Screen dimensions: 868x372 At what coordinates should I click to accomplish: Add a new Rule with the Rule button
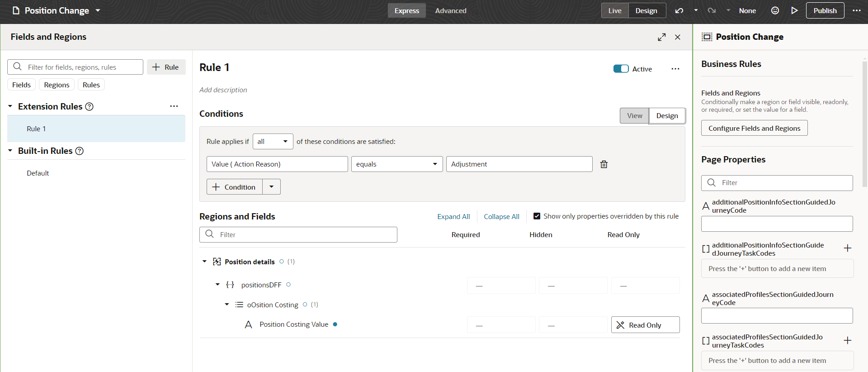(166, 67)
